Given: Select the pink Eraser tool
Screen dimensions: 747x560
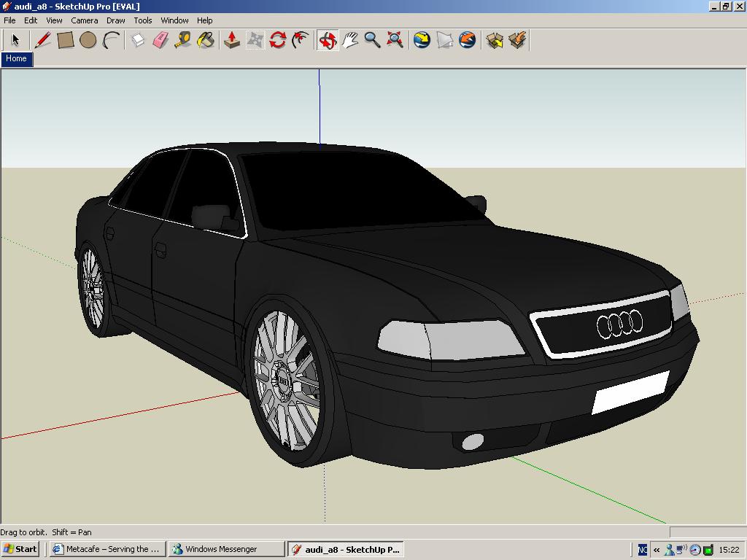Looking at the screenshot, I should tap(160, 40).
